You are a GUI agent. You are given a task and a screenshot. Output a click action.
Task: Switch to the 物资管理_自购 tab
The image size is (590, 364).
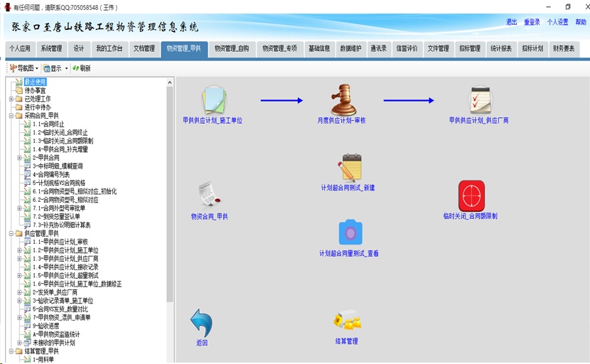pyautogui.click(x=232, y=49)
